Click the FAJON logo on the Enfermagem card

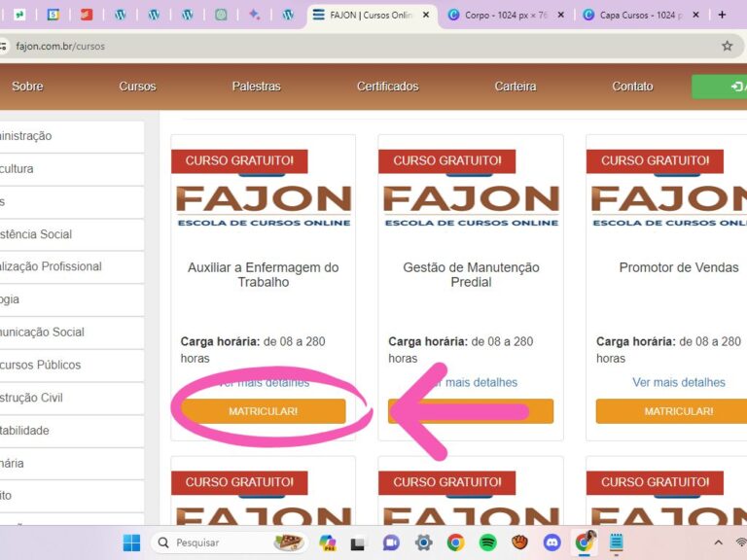click(x=264, y=206)
